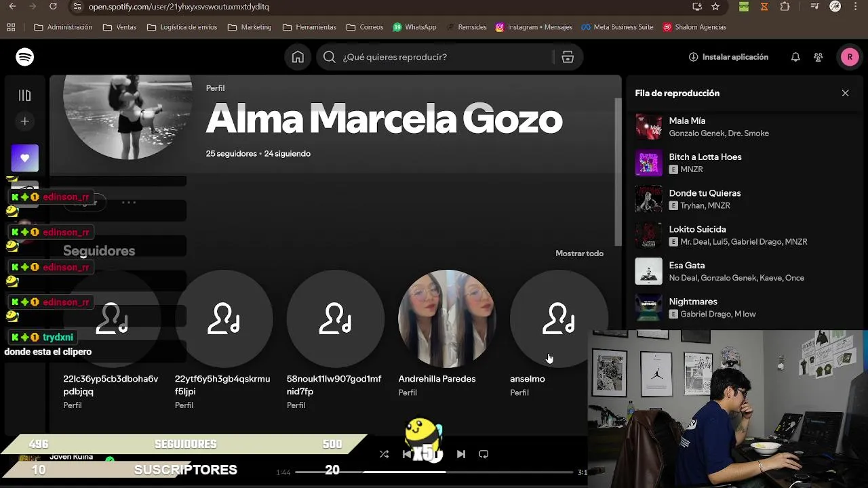Open '25 seguidores' link
This screenshot has width=868, height=488.
(231, 154)
